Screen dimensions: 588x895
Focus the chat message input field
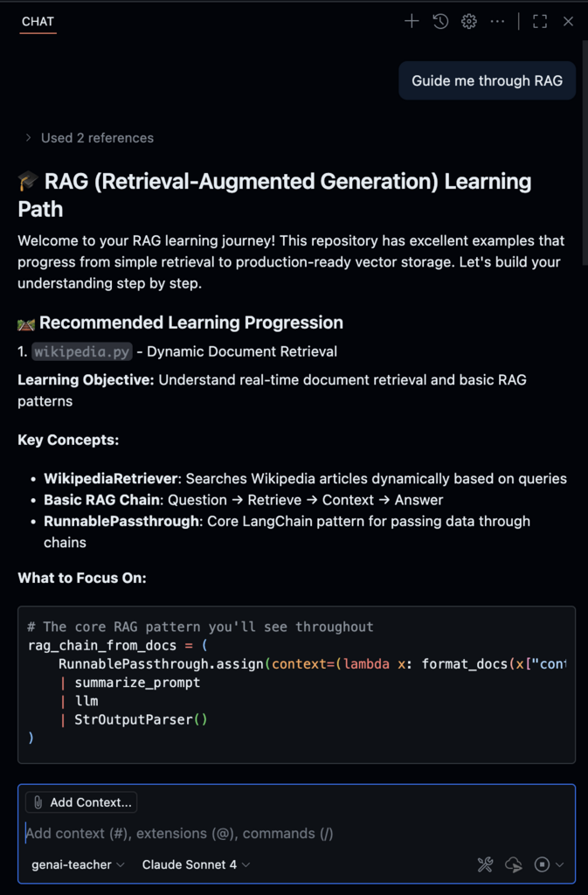coord(262,833)
